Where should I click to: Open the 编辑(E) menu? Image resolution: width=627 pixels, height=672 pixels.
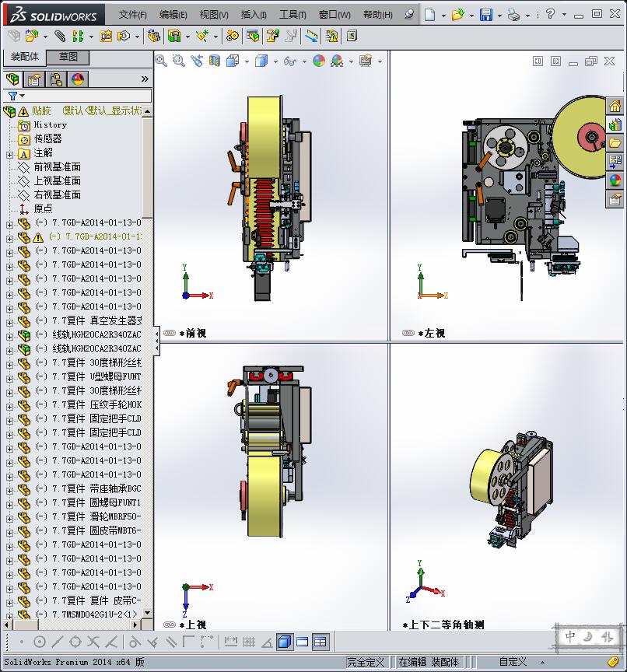[173, 15]
